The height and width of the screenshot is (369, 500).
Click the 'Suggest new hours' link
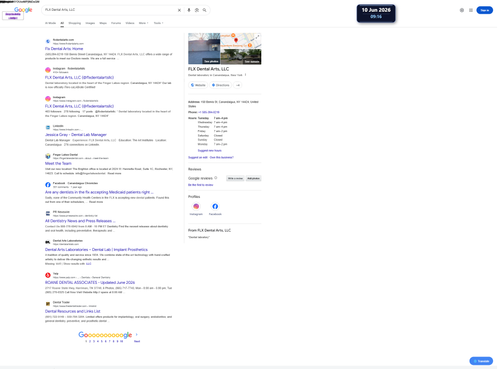click(209, 151)
